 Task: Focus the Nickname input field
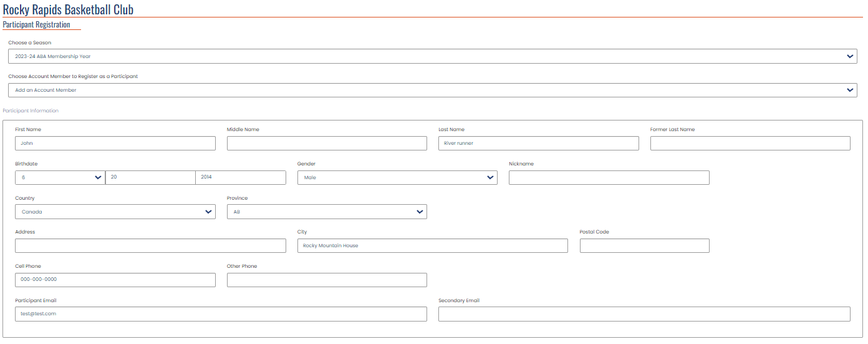[609, 177]
